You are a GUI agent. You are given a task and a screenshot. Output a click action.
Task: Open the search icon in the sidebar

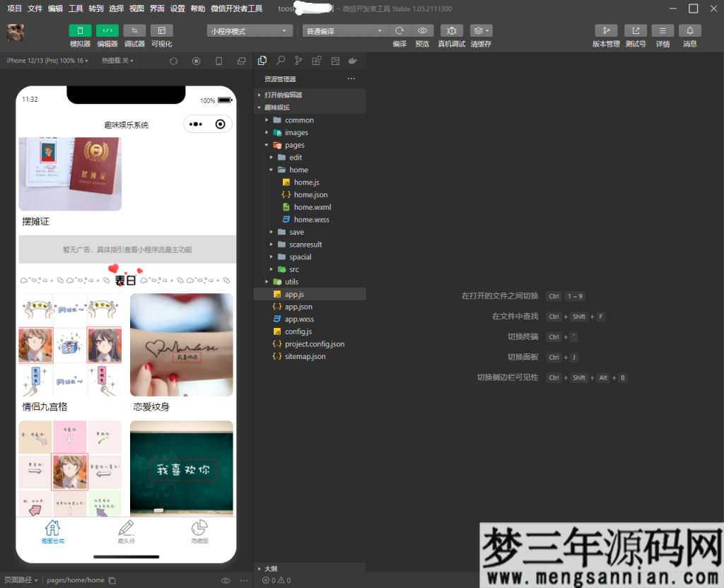point(281,61)
